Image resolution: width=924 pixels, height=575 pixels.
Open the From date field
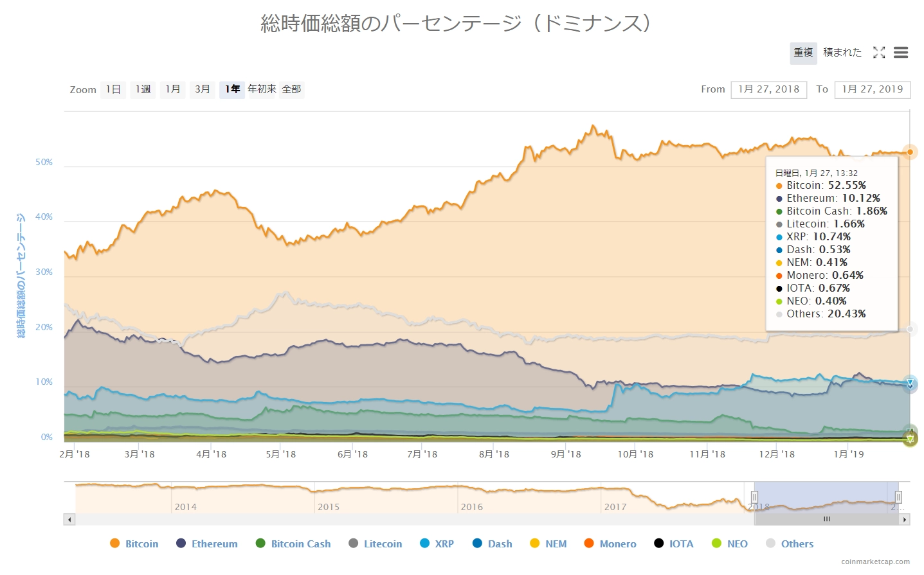(769, 89)
